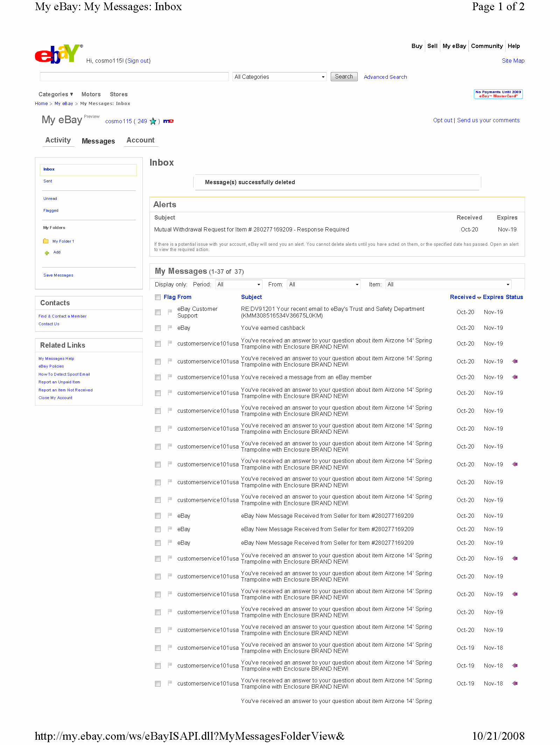Viewport: 560px width, 745px height.
Task: Switch to the Activity tab
Action: pyautogui.click(x=58, y=140)
